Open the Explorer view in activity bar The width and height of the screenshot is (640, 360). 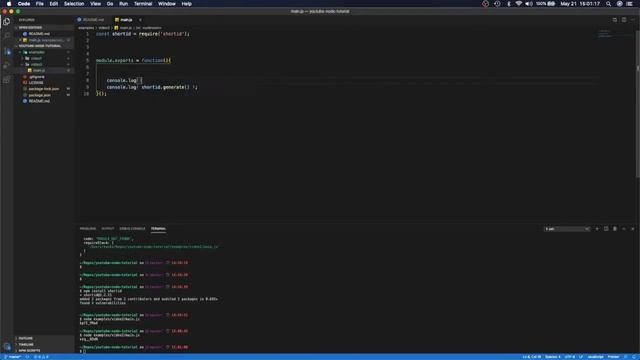[x=7, y=22]
